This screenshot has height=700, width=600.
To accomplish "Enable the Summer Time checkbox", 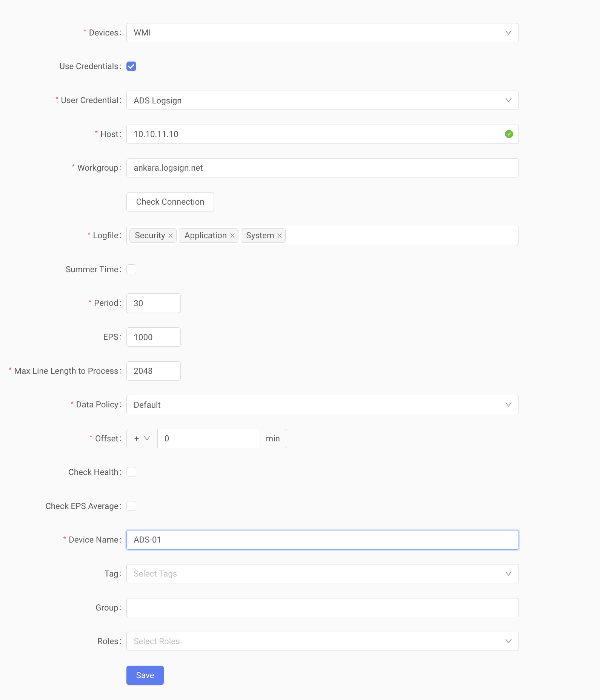I will click(131, 269).
